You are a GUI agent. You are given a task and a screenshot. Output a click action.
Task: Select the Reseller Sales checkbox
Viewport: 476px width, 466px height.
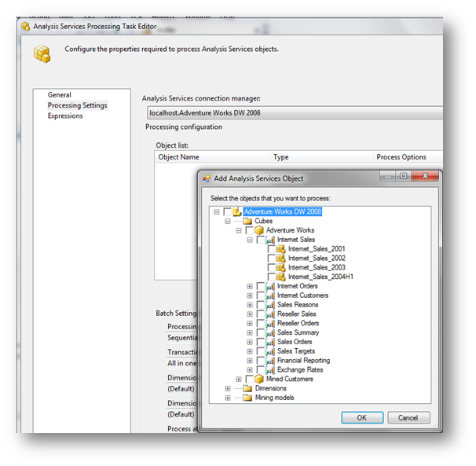[x=261, y=314]
